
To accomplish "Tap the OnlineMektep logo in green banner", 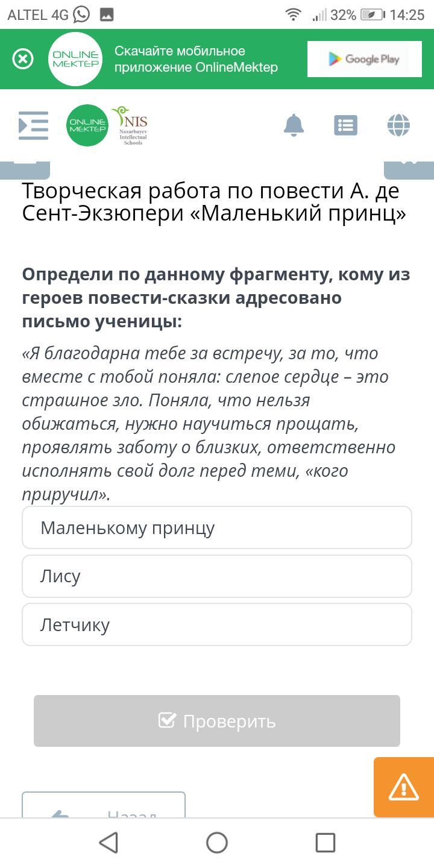I will pos(75,59).
